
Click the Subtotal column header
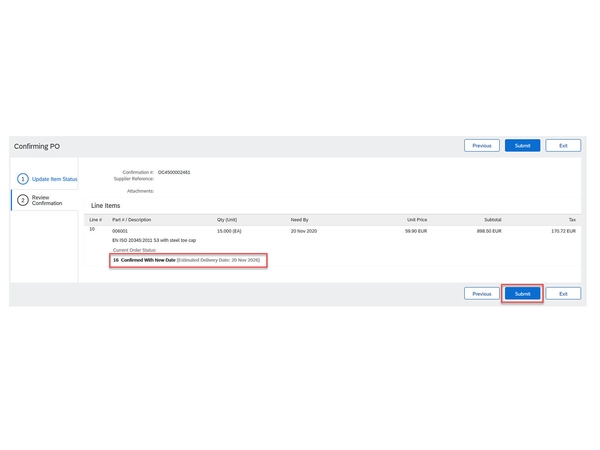pyautogui.click(x=492, y=219)
